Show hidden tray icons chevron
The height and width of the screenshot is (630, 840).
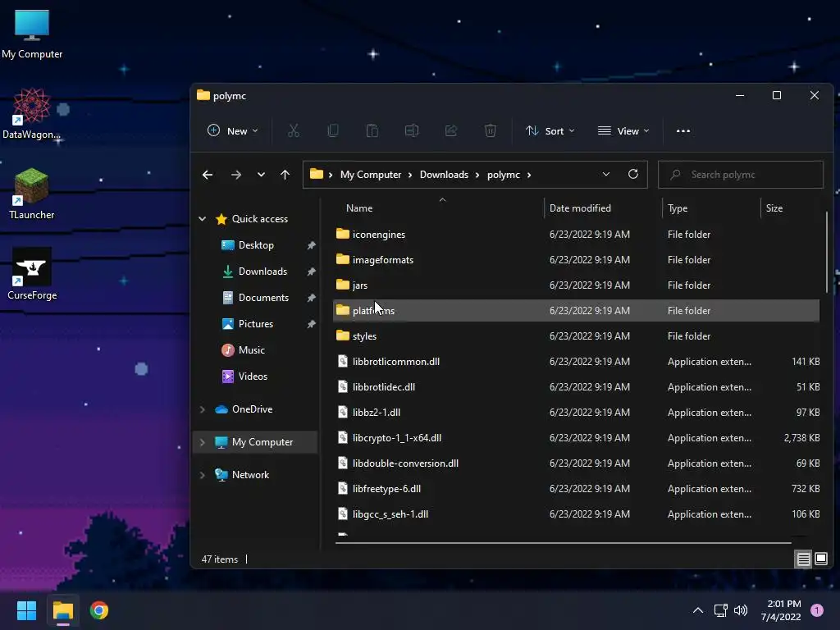tap(698, 610)
